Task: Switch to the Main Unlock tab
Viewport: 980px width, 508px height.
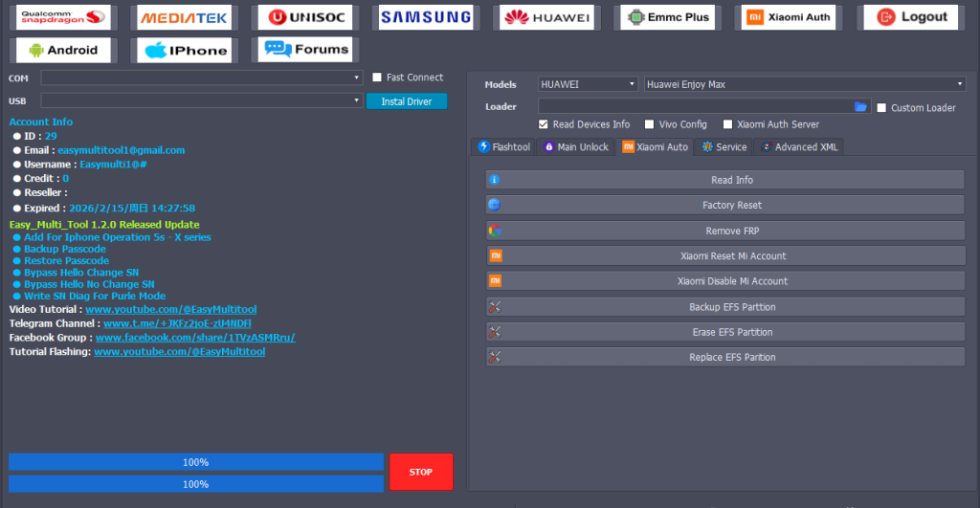Action: [575, 146]
